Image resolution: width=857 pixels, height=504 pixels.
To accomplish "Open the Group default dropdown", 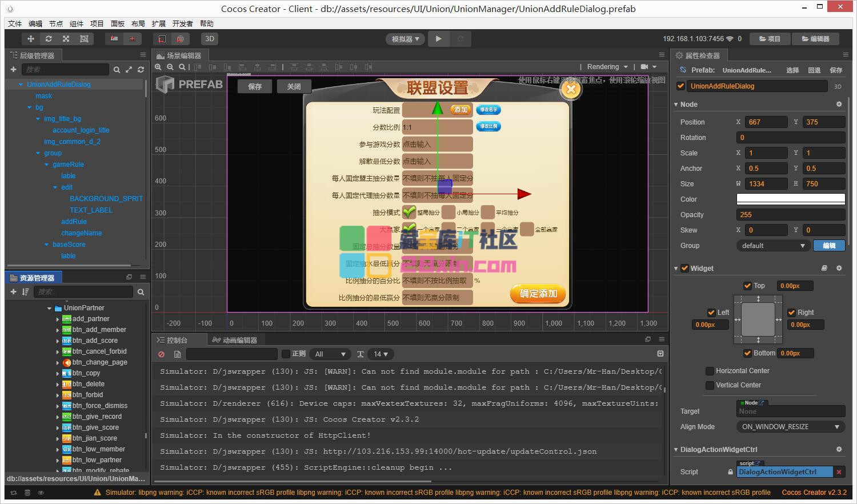I will [x=774, y=246].
